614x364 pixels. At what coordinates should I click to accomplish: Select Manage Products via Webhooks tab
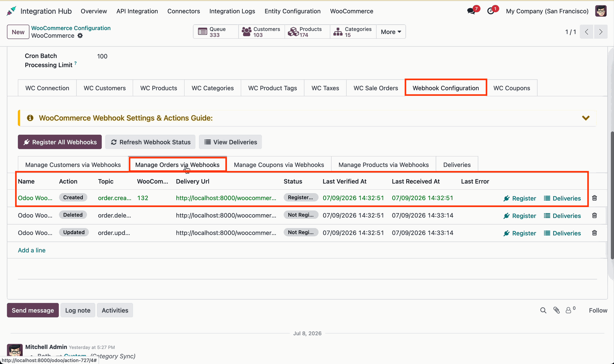[x=383, y=165]
